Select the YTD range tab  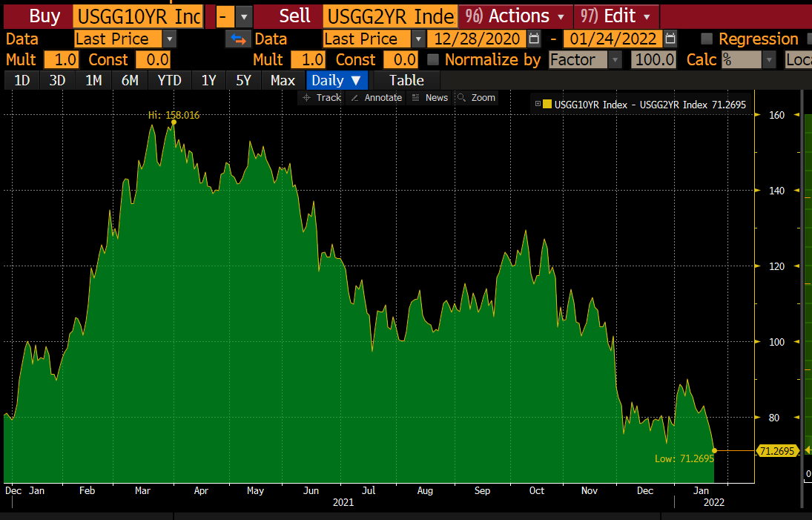pyautogui.click(x=169, y=80)
